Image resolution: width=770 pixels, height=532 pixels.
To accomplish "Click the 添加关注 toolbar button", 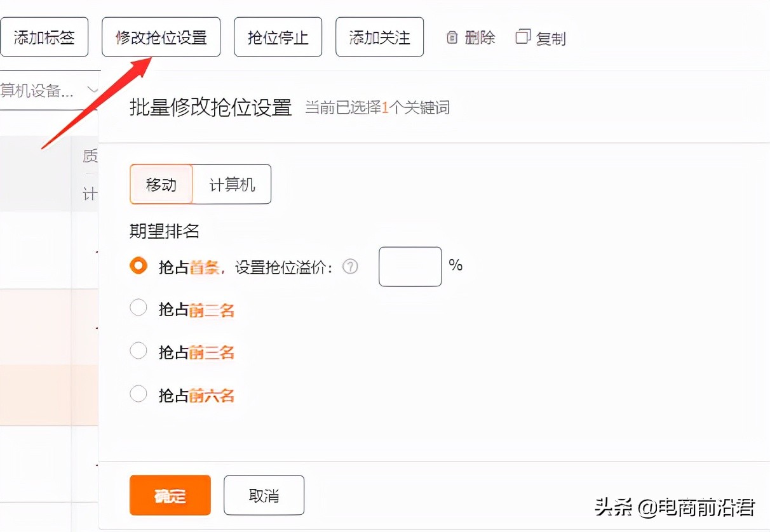I will point(379,36).
